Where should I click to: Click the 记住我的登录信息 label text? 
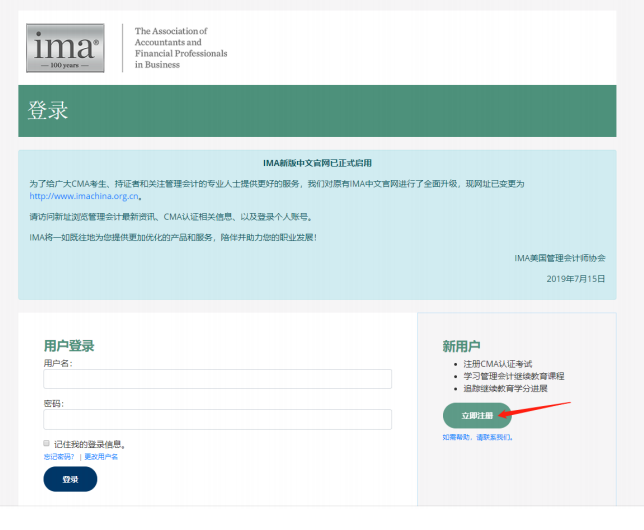pos(90,444)
